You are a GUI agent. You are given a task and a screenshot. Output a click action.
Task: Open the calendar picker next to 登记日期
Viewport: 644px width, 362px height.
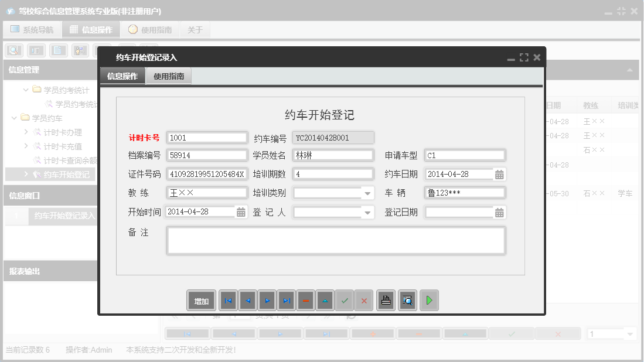(499, 213)
